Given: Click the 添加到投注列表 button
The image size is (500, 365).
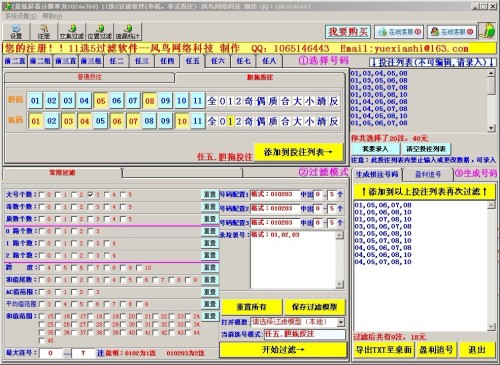Looking at the screenshot, I should (299, 152).
